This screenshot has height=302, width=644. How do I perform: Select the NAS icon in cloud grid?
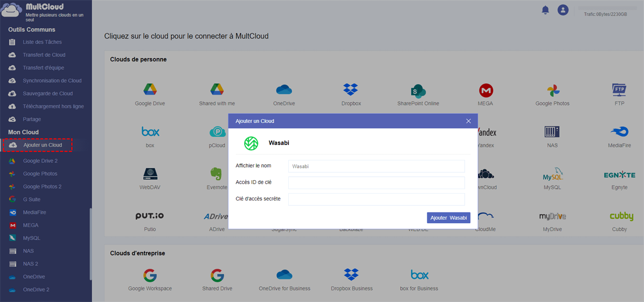tap(552, 132)
